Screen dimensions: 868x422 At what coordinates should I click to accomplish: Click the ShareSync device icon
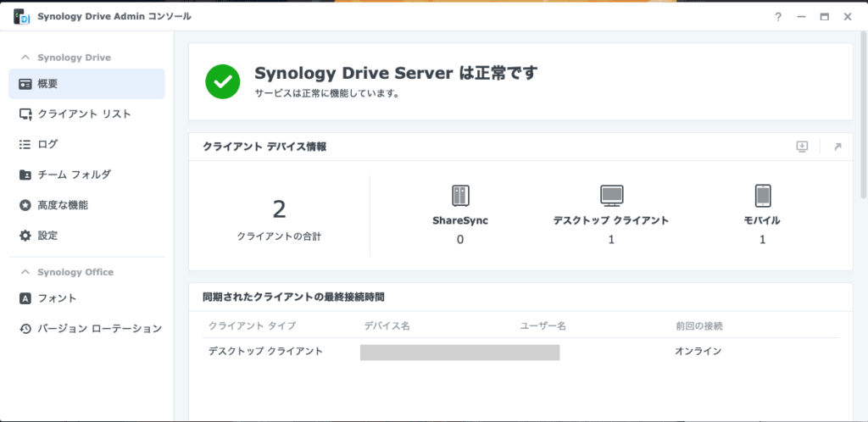pyautogui.click(x=460, y=196)
